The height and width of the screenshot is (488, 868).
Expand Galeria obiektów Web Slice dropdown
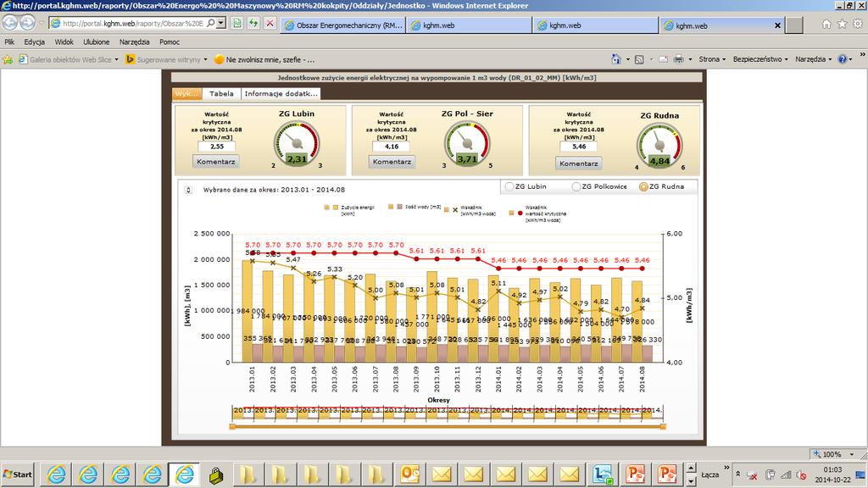tap(116, 60)
